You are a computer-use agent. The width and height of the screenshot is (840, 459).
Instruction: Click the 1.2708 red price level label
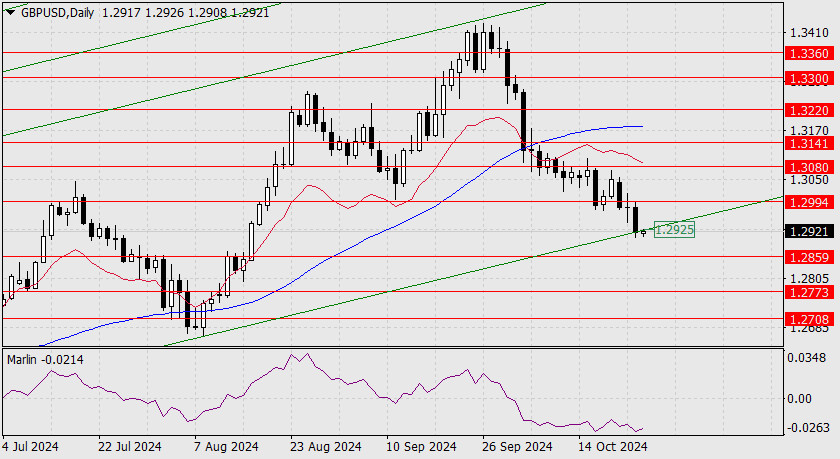[x=809, y=320]
